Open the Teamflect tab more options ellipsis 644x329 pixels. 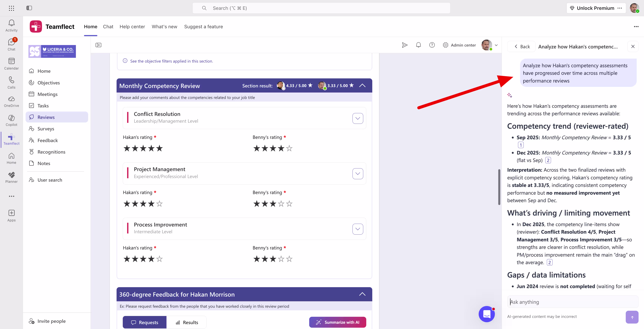[x=636, y=27]
